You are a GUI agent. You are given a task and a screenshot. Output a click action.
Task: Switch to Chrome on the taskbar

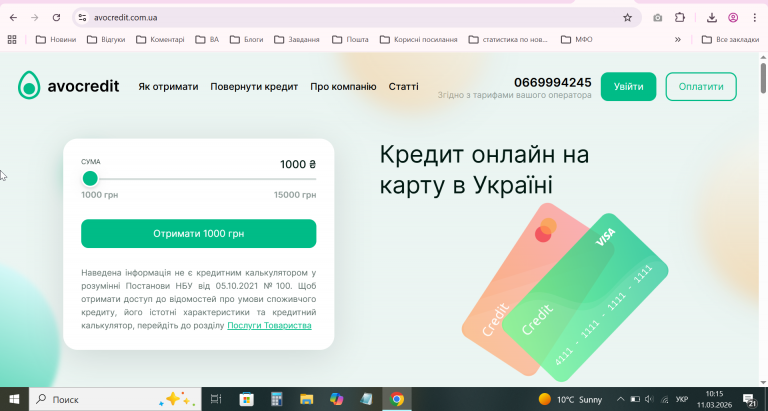397,399
